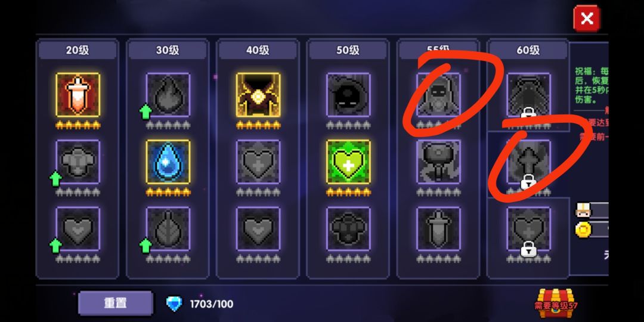
Task: Open the treasure chest requiring level 57
Action: (556, 303)
